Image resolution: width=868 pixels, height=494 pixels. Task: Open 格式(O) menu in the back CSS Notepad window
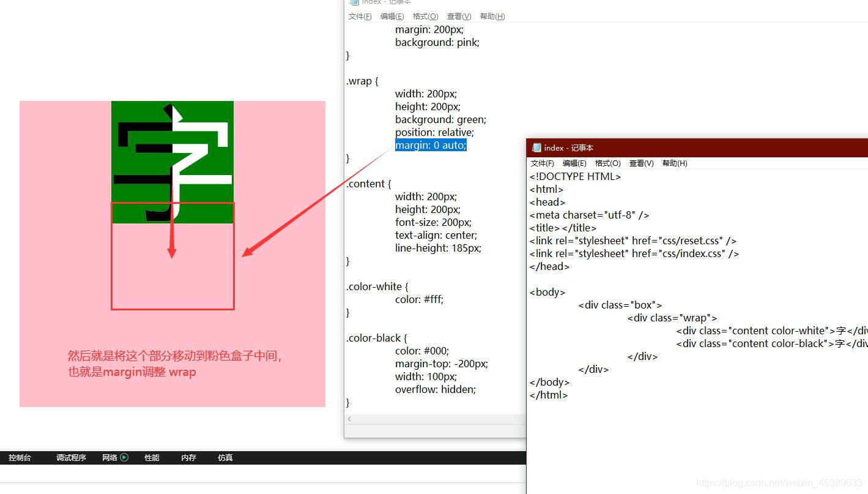click(425, 17)
